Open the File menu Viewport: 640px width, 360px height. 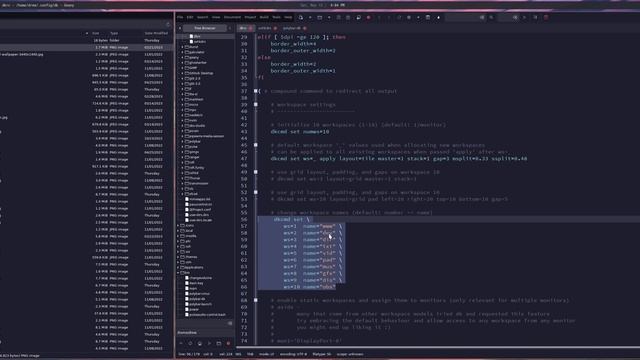pyautogui.click(x=180, y=18)
